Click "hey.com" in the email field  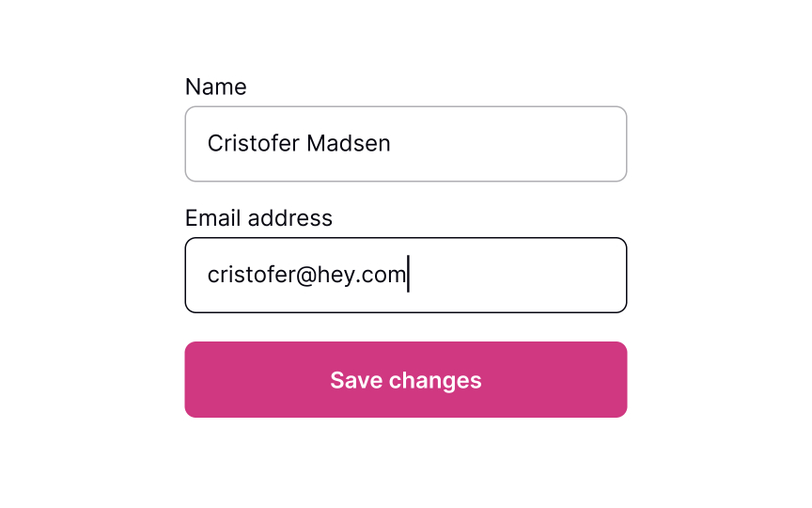pyautogui.click(x=362, y=275)
